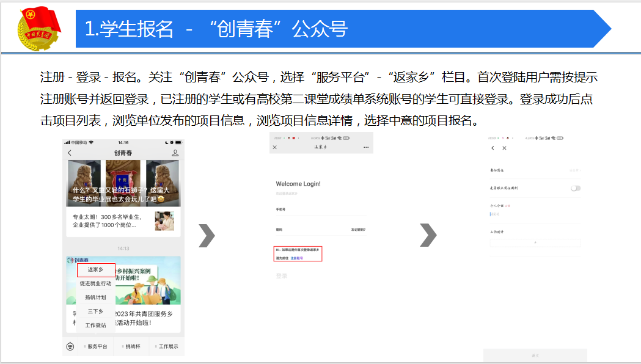Select the 创青春 logo on the banner card

pos(78,260)
